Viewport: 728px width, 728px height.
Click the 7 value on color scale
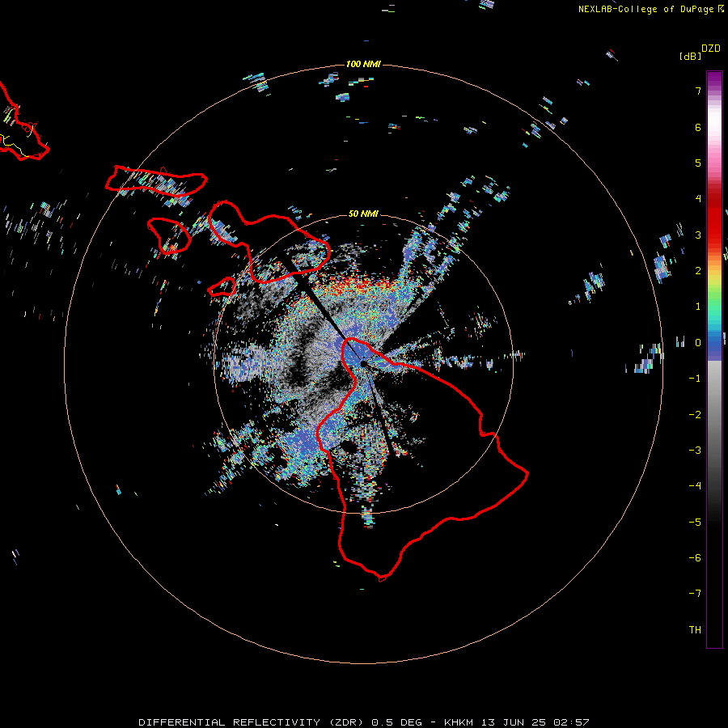[698, 91]
